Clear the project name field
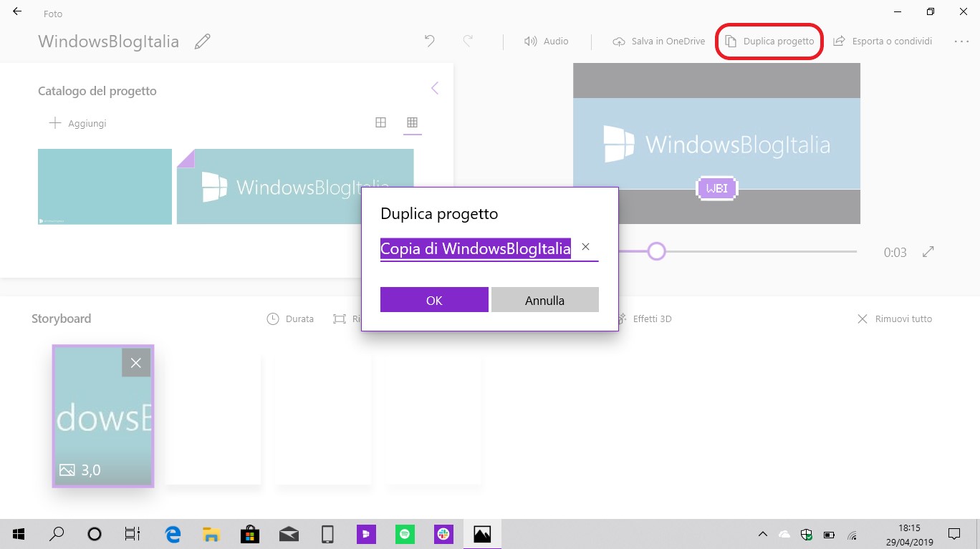 tap(585, 247)
